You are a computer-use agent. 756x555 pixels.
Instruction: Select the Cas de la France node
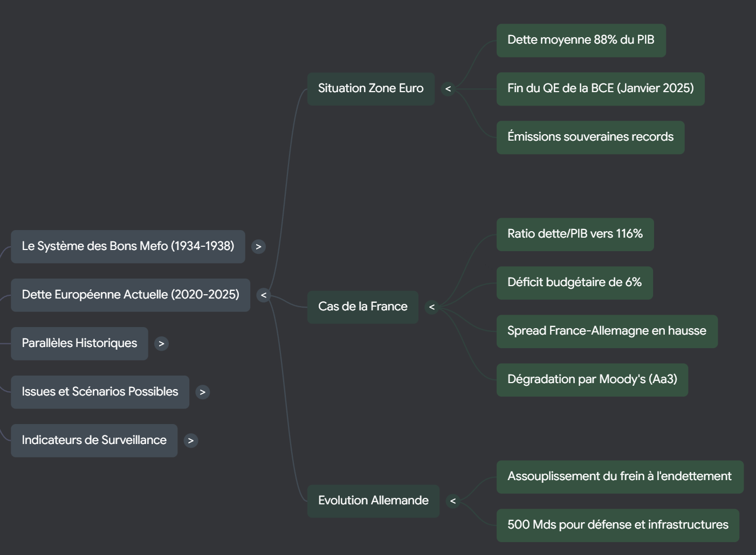[x=362, y=307]
